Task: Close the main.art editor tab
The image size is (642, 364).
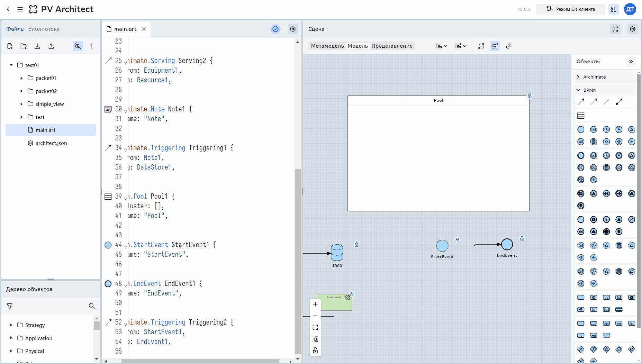Action: [x=144, y=29]
